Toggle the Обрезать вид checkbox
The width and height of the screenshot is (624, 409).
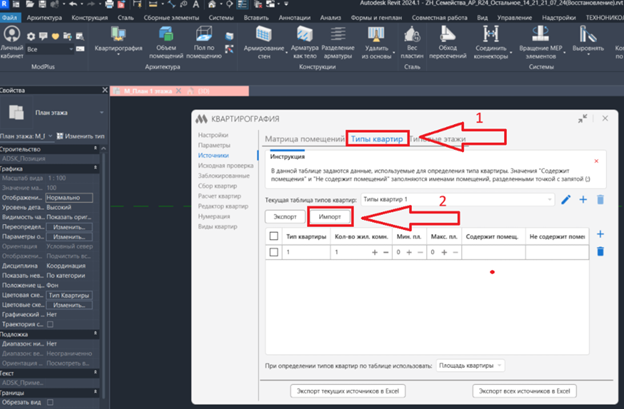[50, 402]
